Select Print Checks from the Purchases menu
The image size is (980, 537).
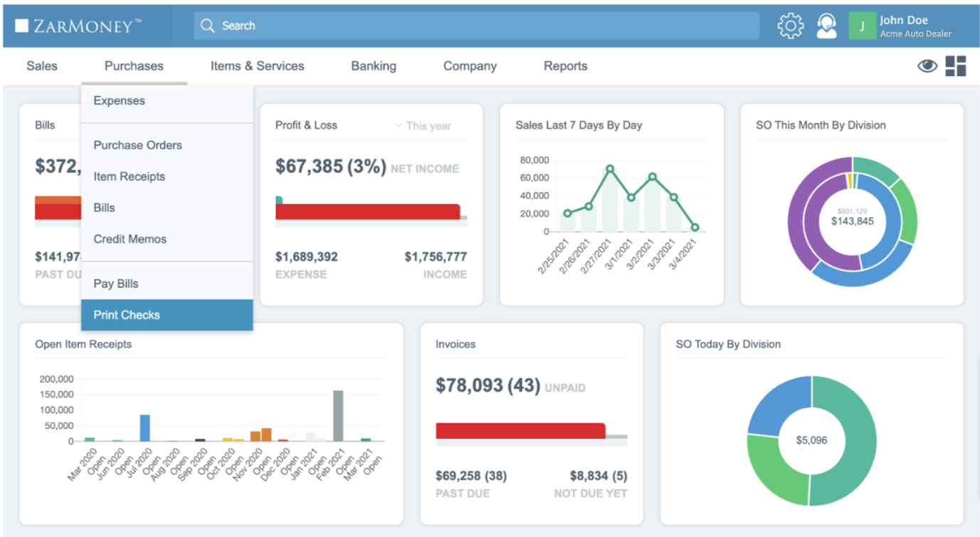tap(125, 314)
